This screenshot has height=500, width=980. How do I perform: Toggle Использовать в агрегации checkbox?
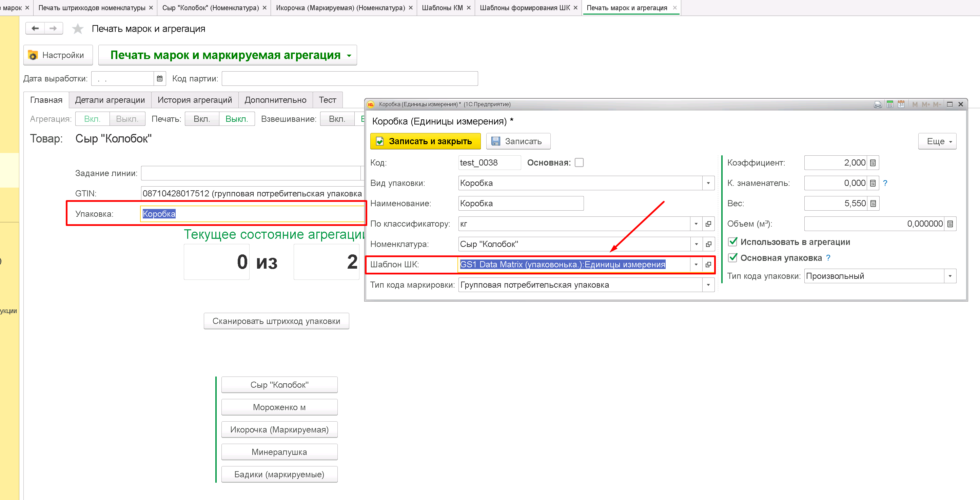(733, 242)
